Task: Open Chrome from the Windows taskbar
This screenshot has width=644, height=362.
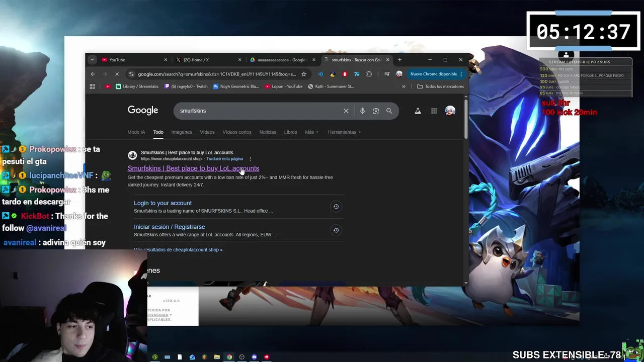Action: coord(229,357)
